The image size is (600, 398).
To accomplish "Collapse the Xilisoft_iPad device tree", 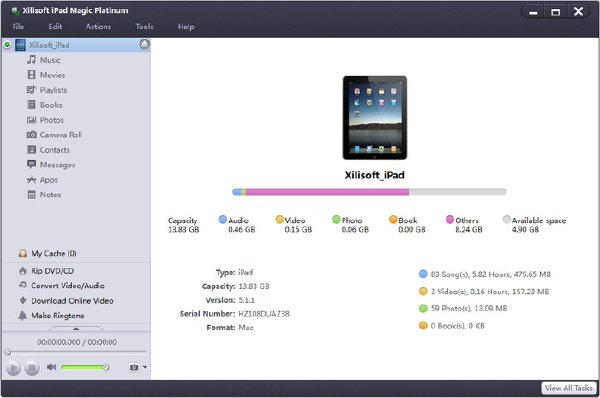I will tap(7, 45).
